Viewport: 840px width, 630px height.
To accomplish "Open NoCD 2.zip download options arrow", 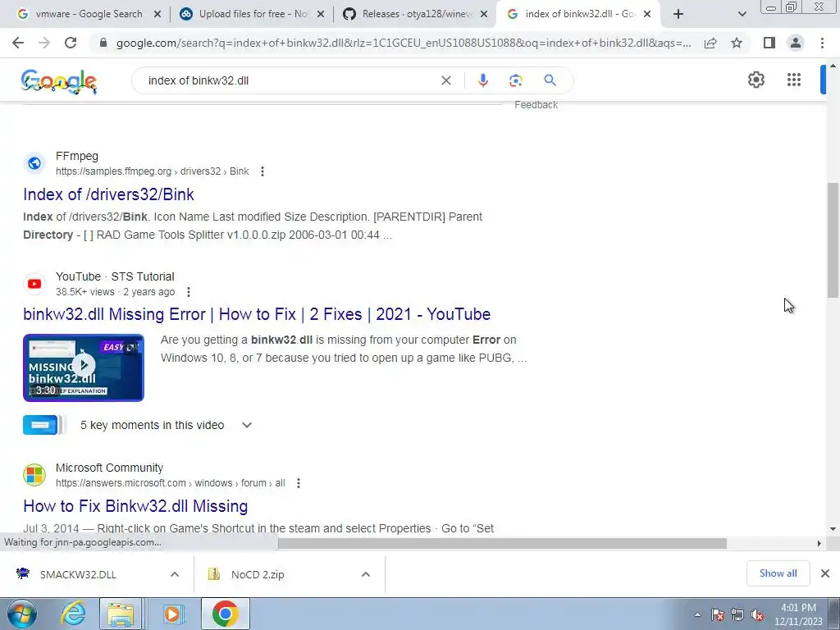I will (x=366, y=574).
